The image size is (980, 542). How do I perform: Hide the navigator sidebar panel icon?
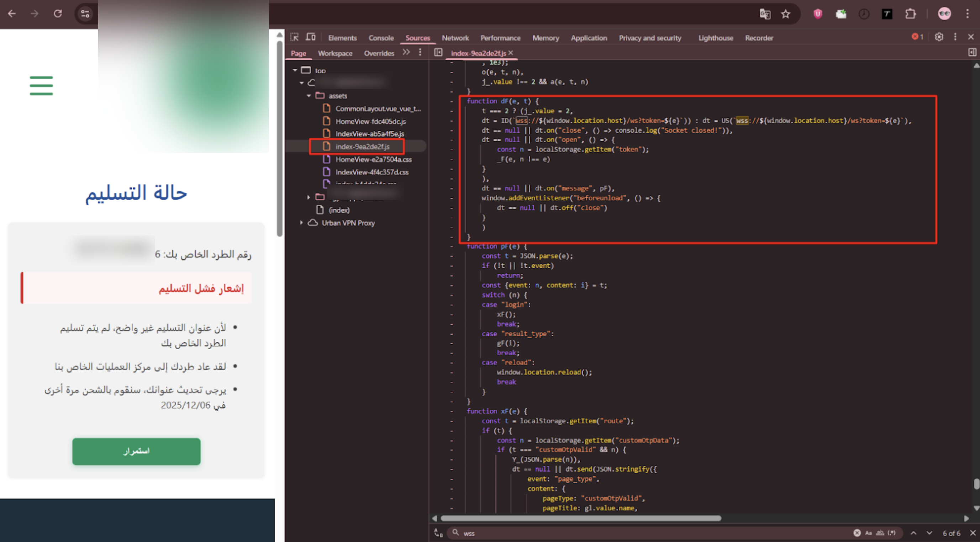439,53
